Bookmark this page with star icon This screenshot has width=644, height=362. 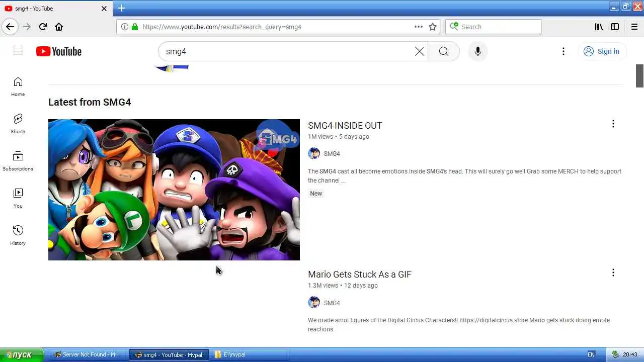pos(433,27)
